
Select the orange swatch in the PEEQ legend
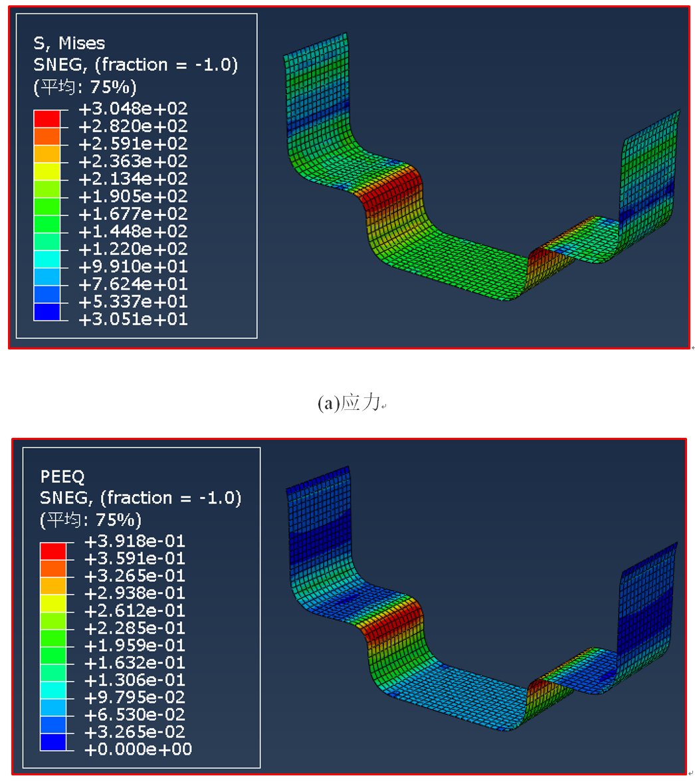[x=52, y=568]
